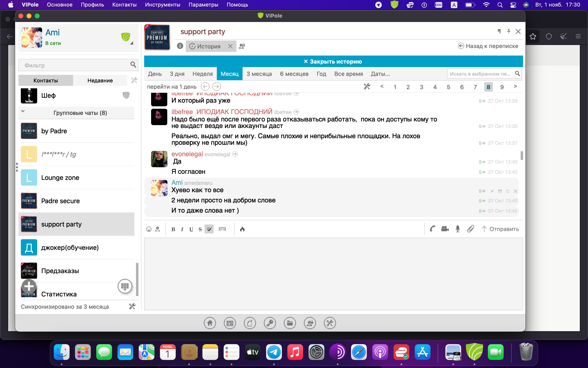This screenshot has height=368, width=588.
Task: Click the message composition text area
Action: coord(333,274)
